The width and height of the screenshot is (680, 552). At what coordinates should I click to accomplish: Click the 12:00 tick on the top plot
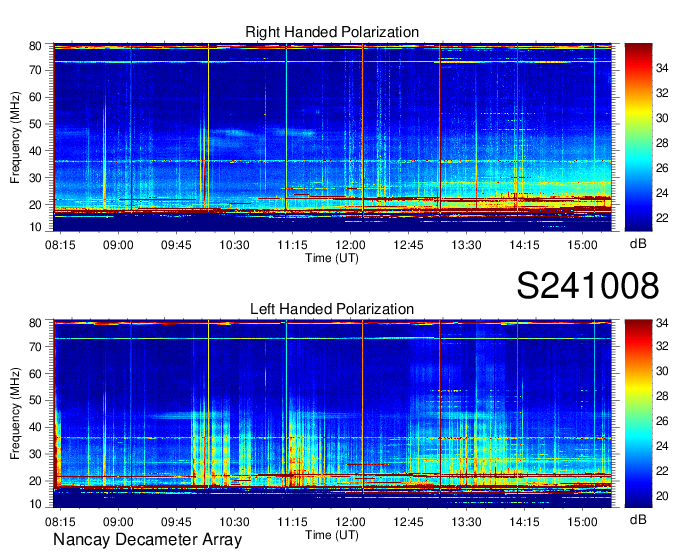click(x=350, y=245)
